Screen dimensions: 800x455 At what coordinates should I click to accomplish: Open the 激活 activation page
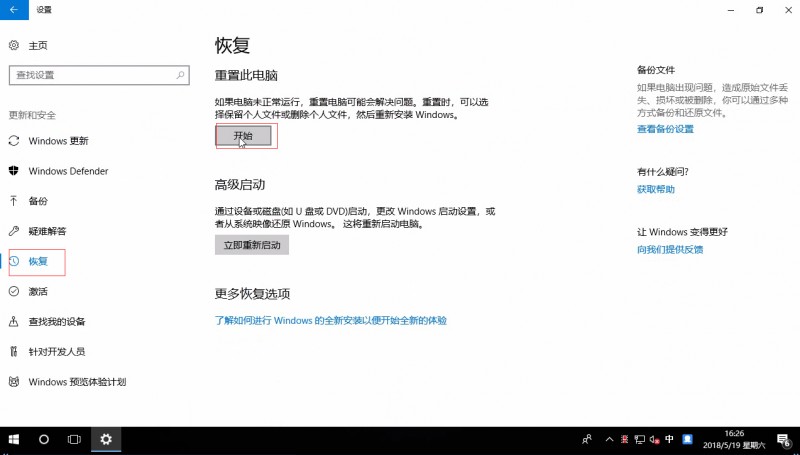[28, 291]
